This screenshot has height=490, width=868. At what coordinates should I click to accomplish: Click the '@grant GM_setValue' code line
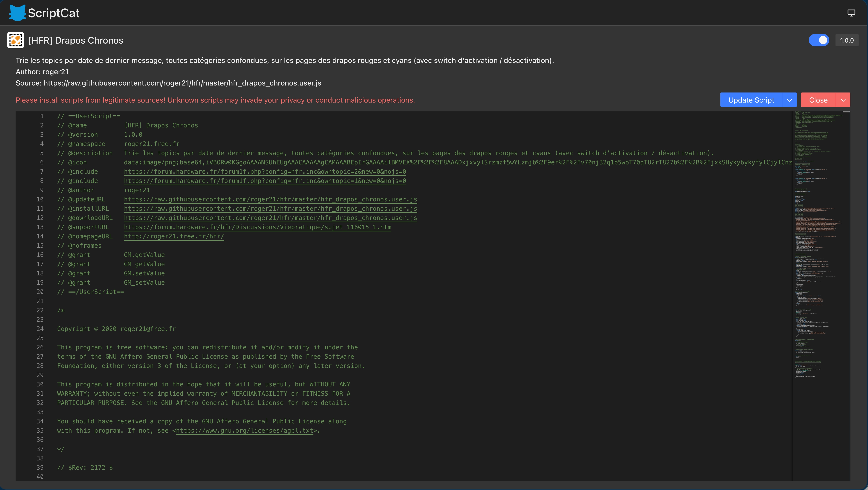tap(111, 283)
